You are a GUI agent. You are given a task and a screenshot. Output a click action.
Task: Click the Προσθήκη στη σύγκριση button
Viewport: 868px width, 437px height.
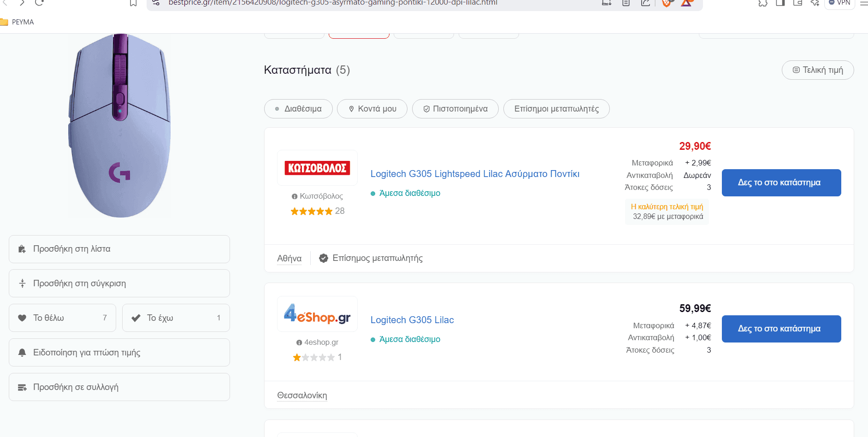(x=119, y=283)
